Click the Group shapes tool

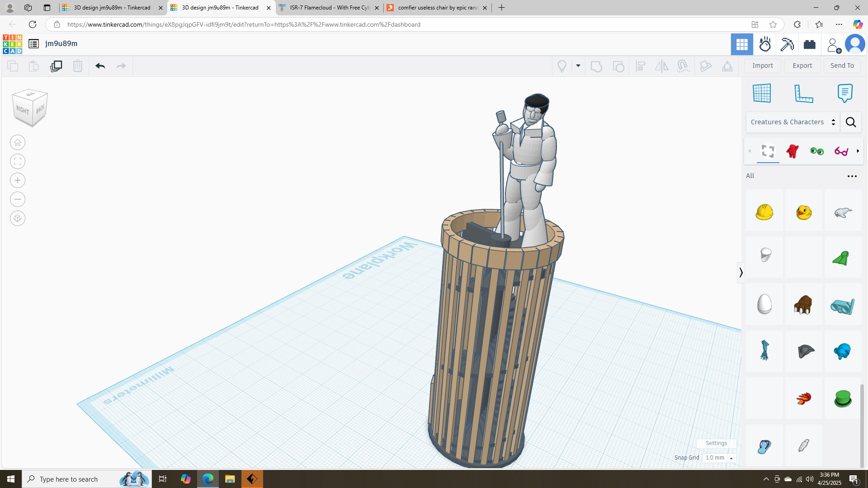596,66
